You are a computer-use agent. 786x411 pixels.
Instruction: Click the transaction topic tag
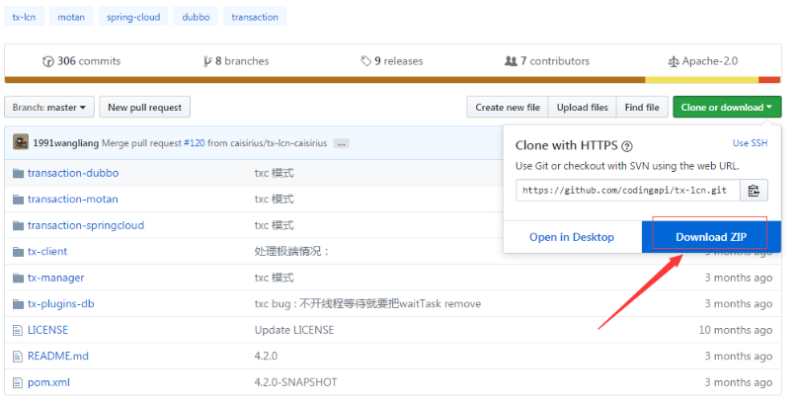[x=255, y=17]
